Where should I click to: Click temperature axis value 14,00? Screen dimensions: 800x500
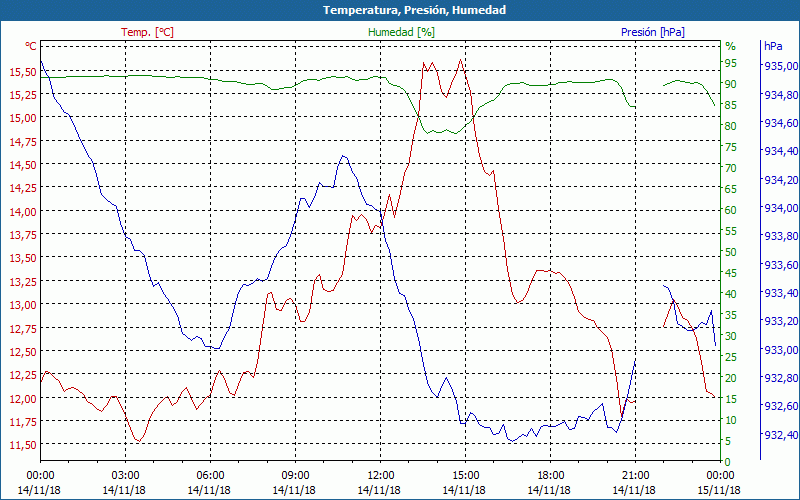coord(23,212)
